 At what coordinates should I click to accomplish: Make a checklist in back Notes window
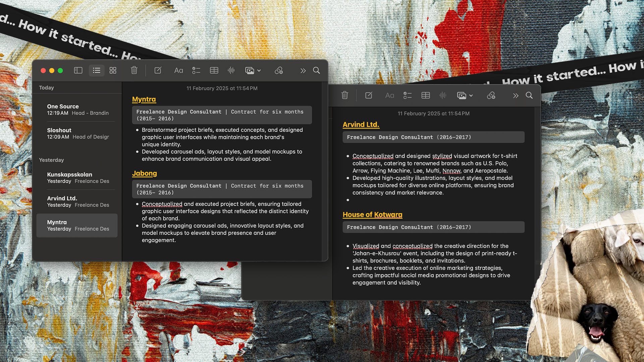pos(408,96)
